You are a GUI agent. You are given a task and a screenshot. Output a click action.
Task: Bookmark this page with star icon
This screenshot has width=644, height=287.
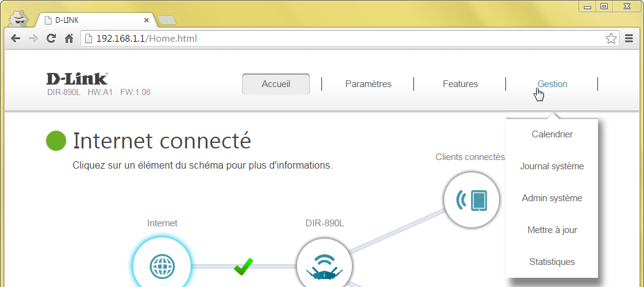click(611, 39)
